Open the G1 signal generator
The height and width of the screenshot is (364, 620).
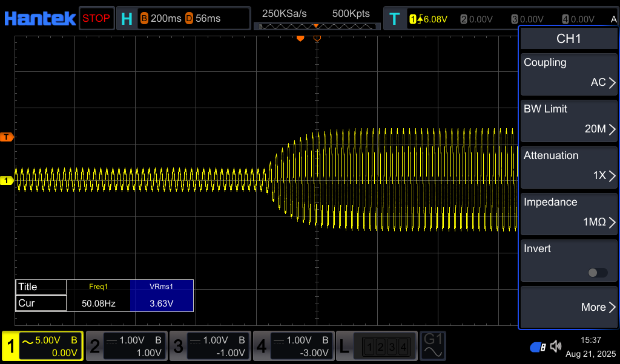coord(434,346)
